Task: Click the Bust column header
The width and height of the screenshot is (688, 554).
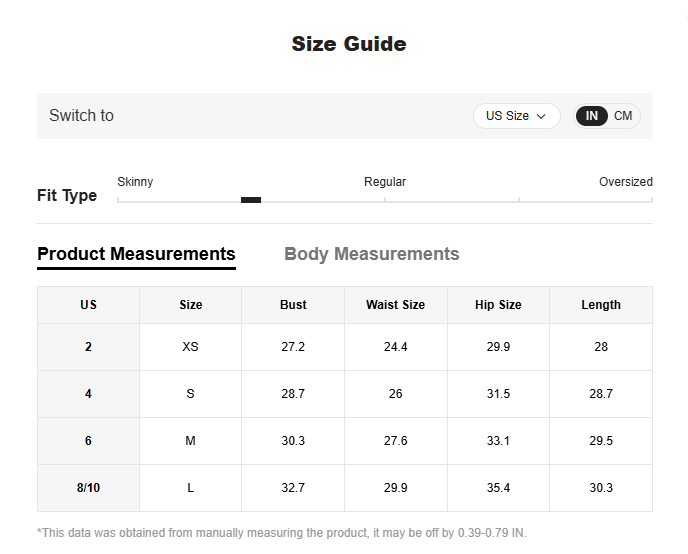Action: (x=293, y=305)
